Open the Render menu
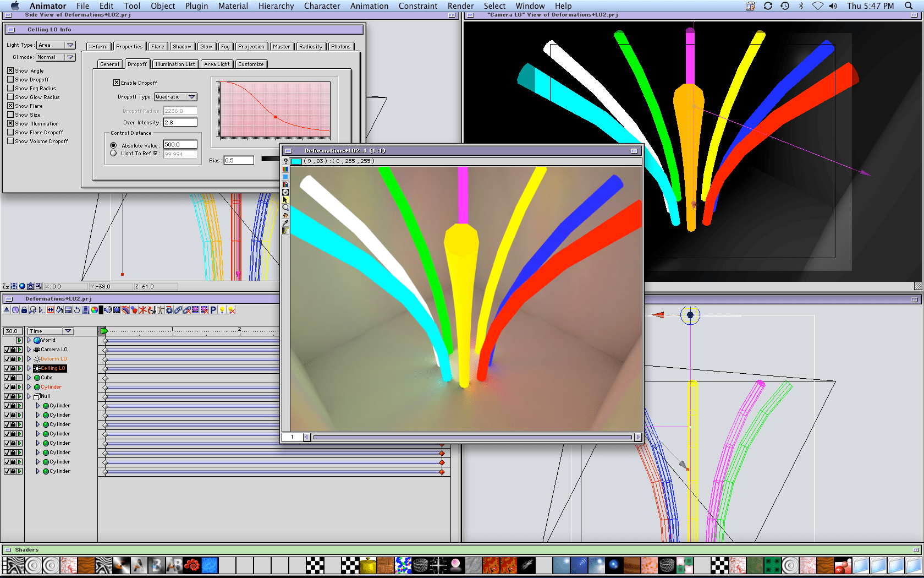This screenshot has height=578, width=924. click(460, 6)
